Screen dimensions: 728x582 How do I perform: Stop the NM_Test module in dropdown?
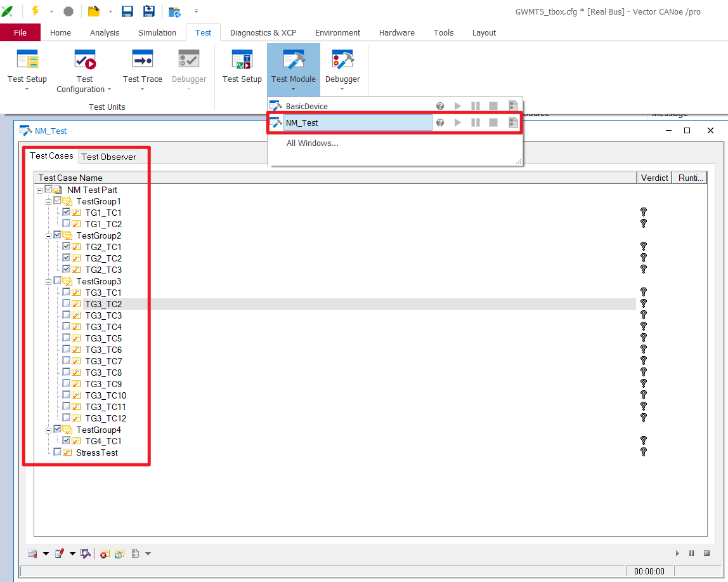tap(493, 122)
